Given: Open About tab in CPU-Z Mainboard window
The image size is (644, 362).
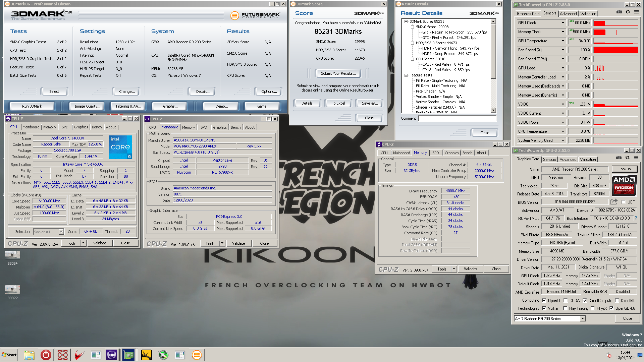Looking at the screenshot, I should pyautogui.click(x=250, y=127).
